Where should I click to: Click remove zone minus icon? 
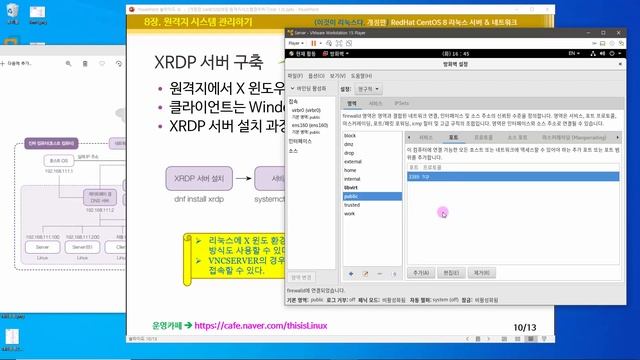tap(380, 274)
